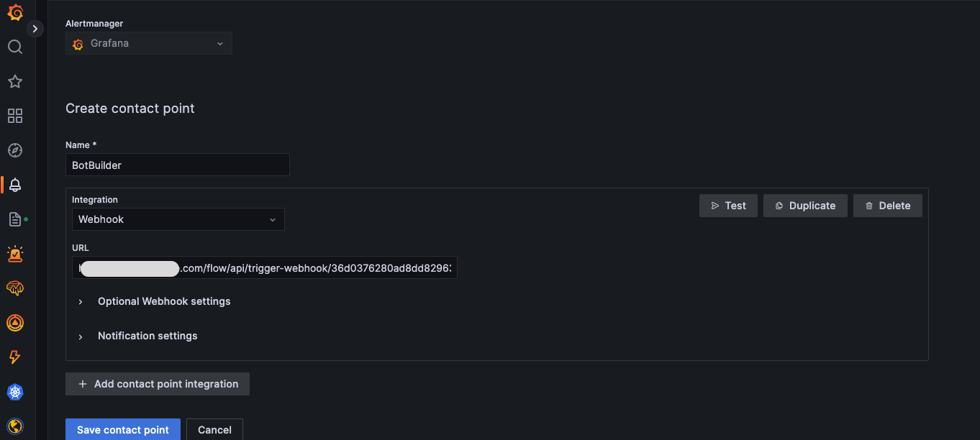Open the Kubernetes monitoring app icon
The height and width of the screenshot is (440, 980).
click(15, 392)
